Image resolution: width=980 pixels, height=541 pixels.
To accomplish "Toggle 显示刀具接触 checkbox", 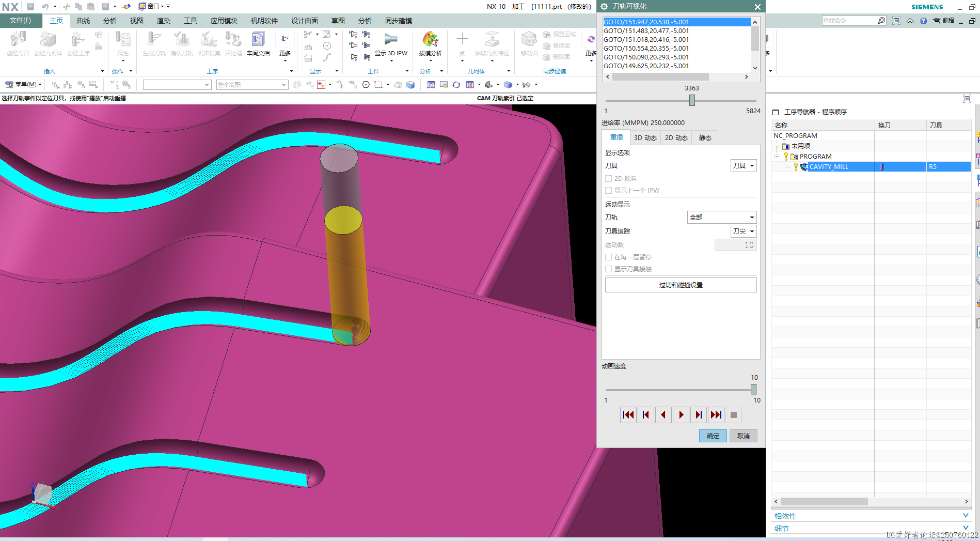I will (608, 269).
